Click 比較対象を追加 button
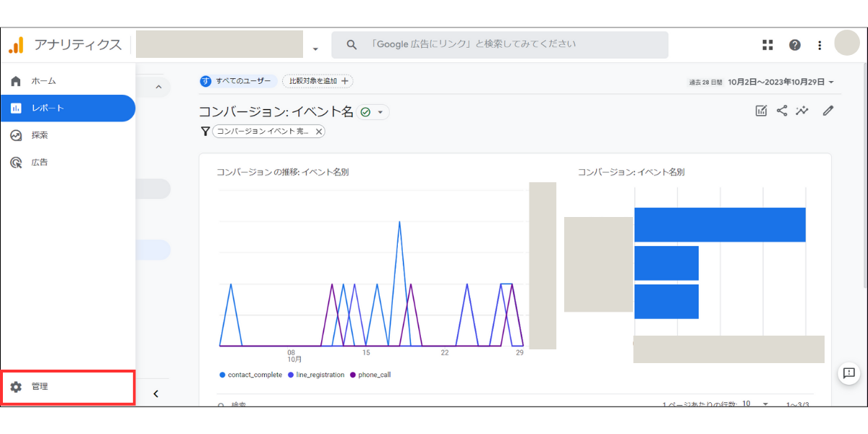The image size is (868, 434). pos(318,81)
